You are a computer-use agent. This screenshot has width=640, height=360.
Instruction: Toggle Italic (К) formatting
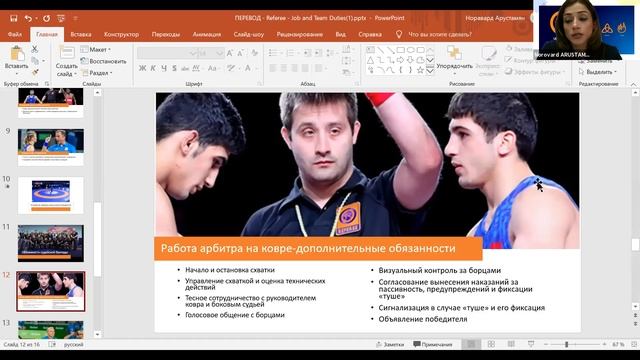tap(153, 68)
